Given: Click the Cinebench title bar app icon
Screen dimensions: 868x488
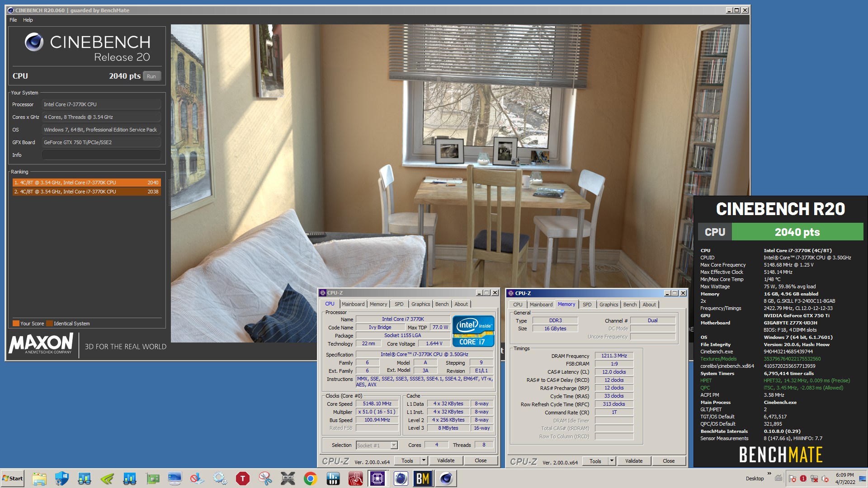Looking at the screenshot, I should click(11, 10).
